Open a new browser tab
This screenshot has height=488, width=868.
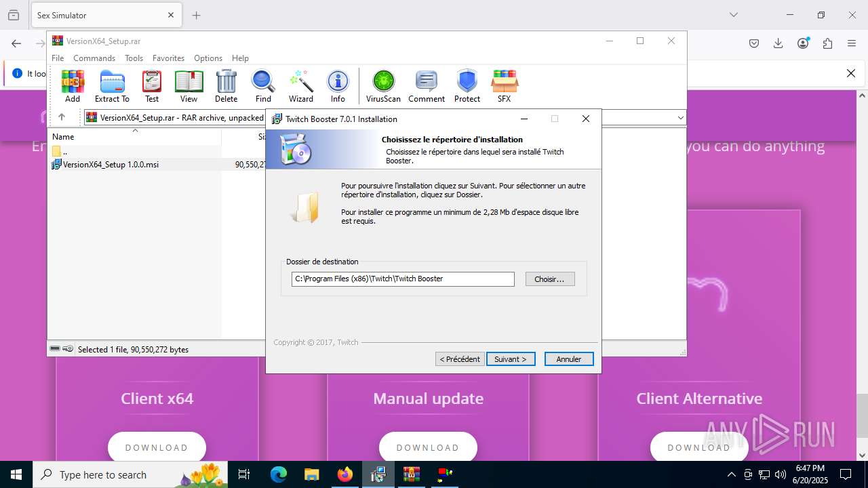pyautogui.click(x=197, y=15)
